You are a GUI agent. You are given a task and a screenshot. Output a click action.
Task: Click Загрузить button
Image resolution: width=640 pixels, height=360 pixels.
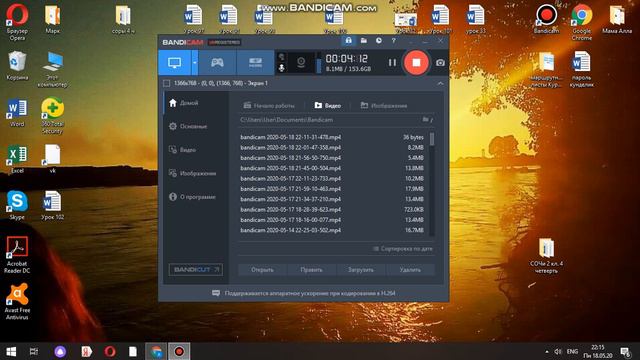tap(361, 270)
